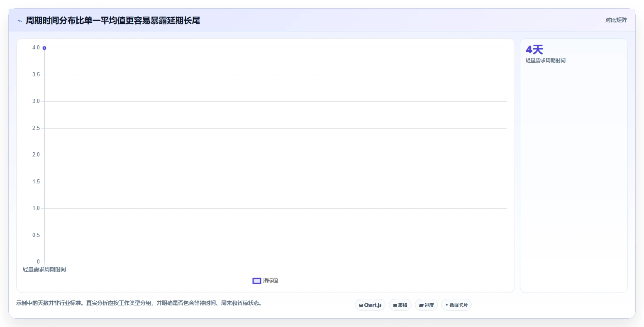Click the footnote about 行业标准
The image size is (644, 327).
[x=139, y=303]
